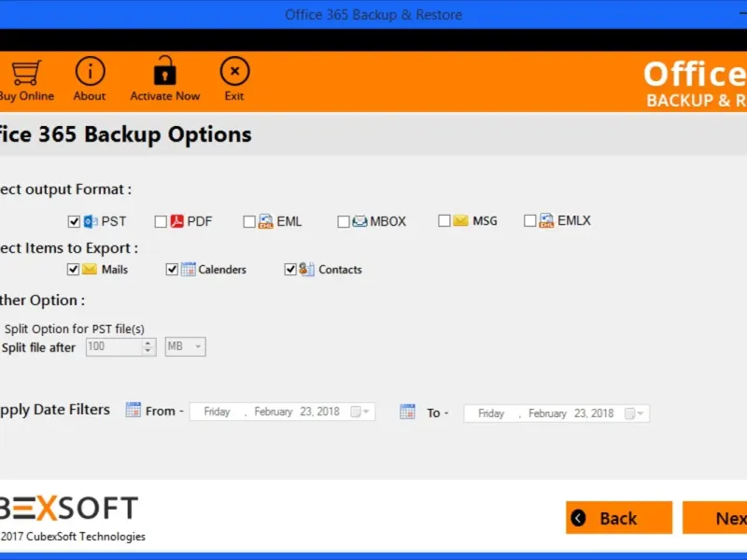The image size is (747, 560).
Task: Click 2018 in the To date field
Action: tap(602, 413)
